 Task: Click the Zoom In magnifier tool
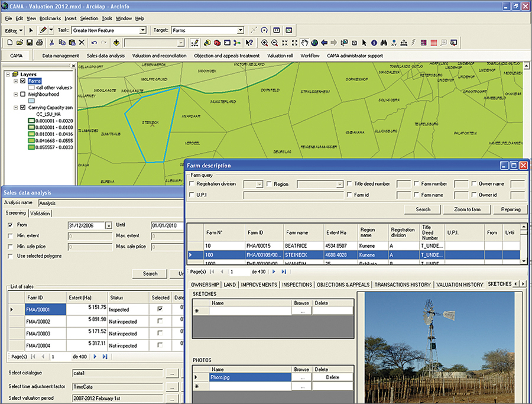[264, 43]
